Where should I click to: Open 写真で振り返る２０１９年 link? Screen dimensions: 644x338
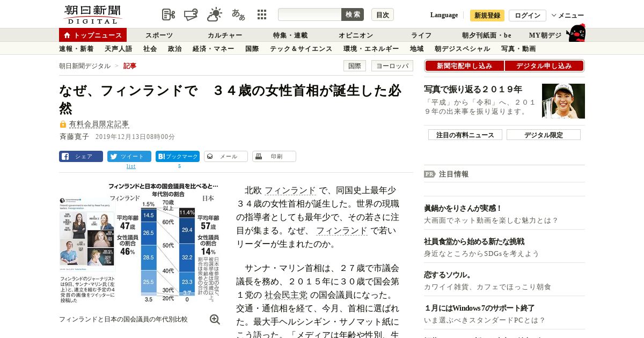(473, 89)
